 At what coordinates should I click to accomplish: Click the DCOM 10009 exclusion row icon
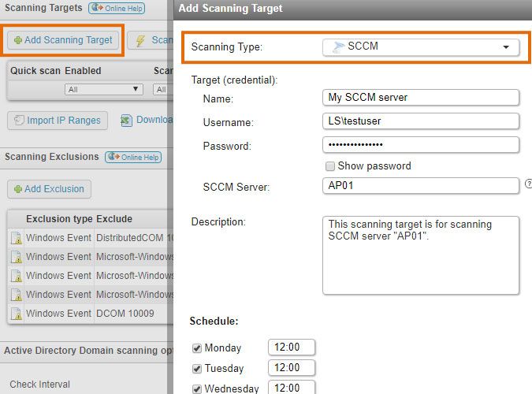[15, 314]
